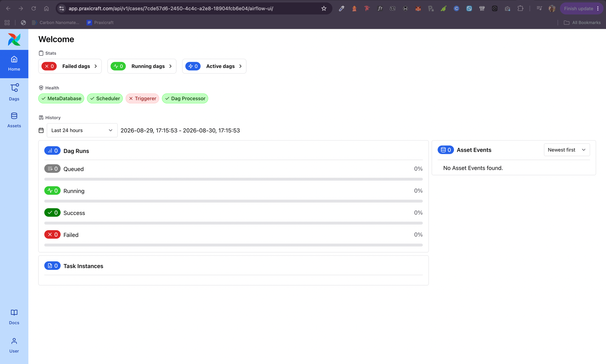Expand the Last 24 hours dropdown
The height and width of the screenshot is (364, 606).
82,130
